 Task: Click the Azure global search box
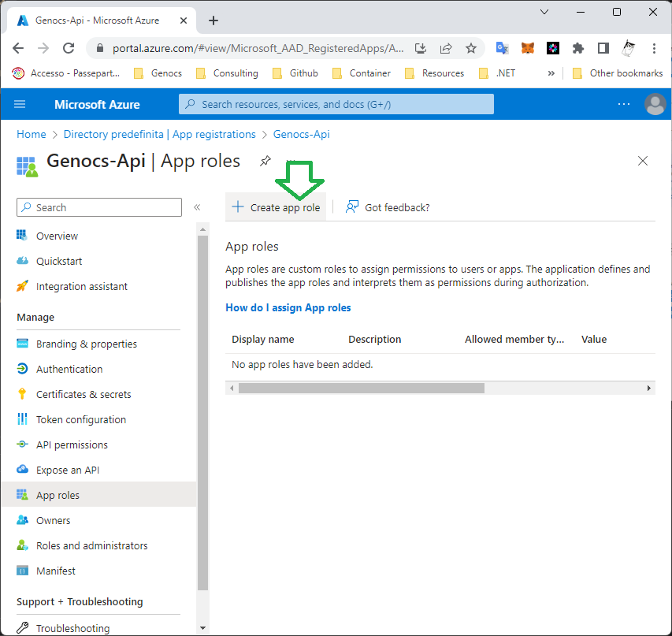coord(336,104)
